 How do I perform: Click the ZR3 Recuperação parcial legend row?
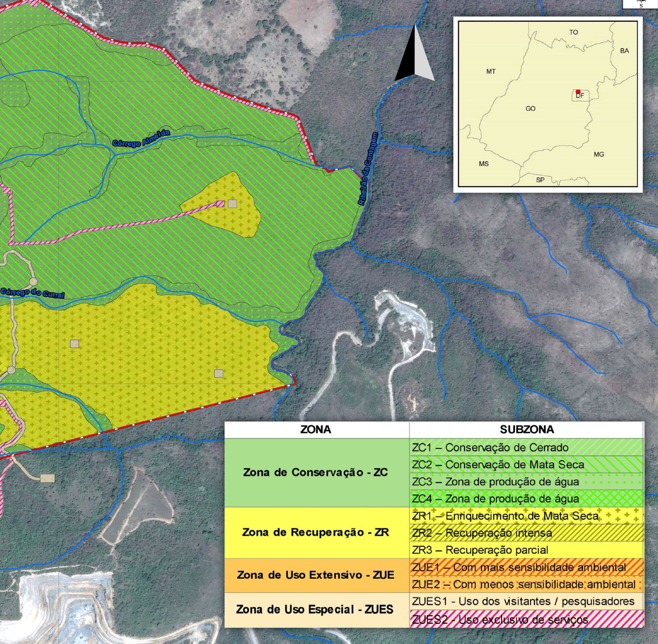coord(527,550)
